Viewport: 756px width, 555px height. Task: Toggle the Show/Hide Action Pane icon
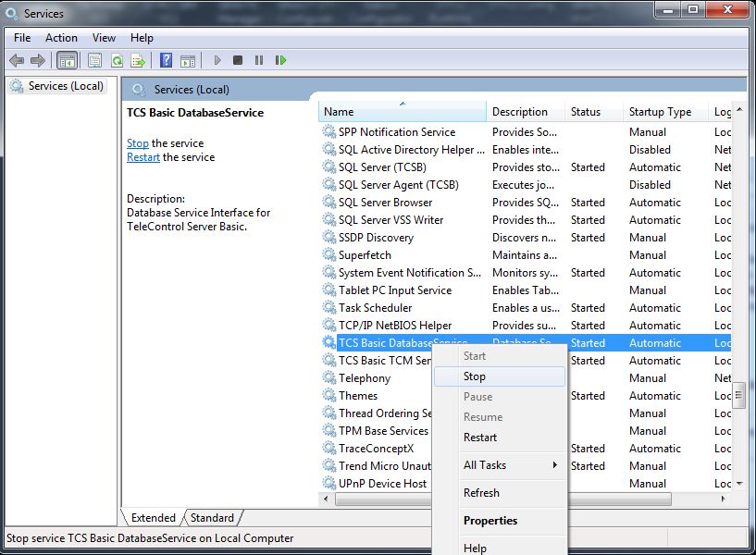(x=188, y=60)
